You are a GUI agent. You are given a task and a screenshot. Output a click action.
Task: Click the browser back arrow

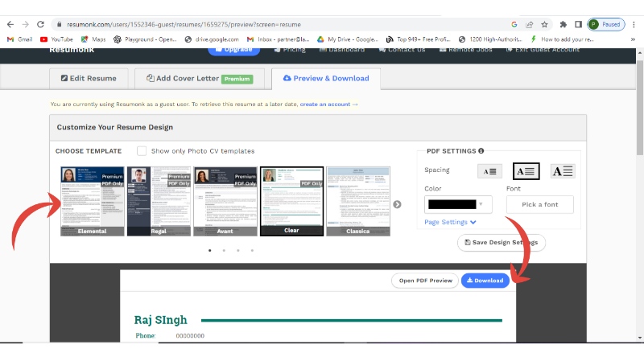pos(10,25)
